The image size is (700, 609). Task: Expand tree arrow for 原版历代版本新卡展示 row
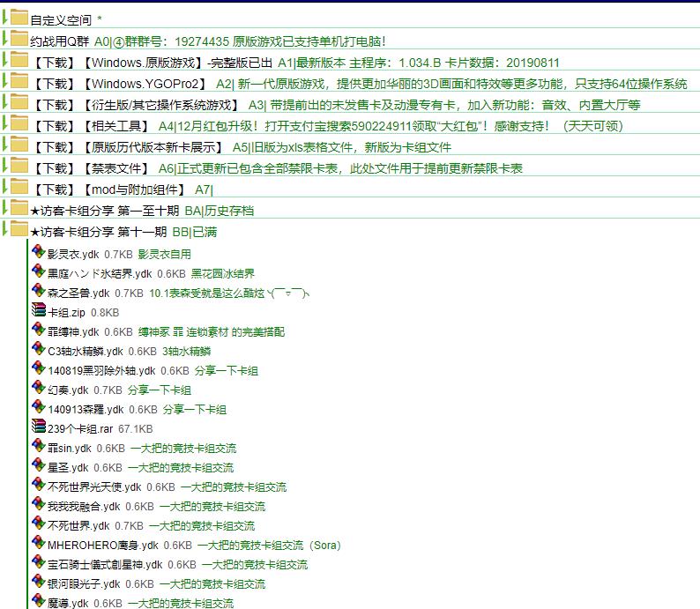(5, 144)
